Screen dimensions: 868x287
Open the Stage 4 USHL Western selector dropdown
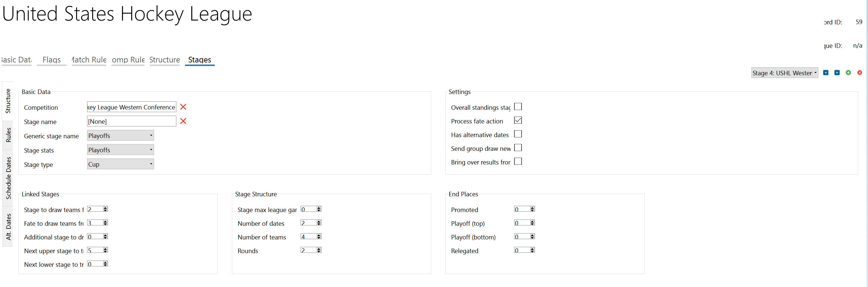point(784,73)
